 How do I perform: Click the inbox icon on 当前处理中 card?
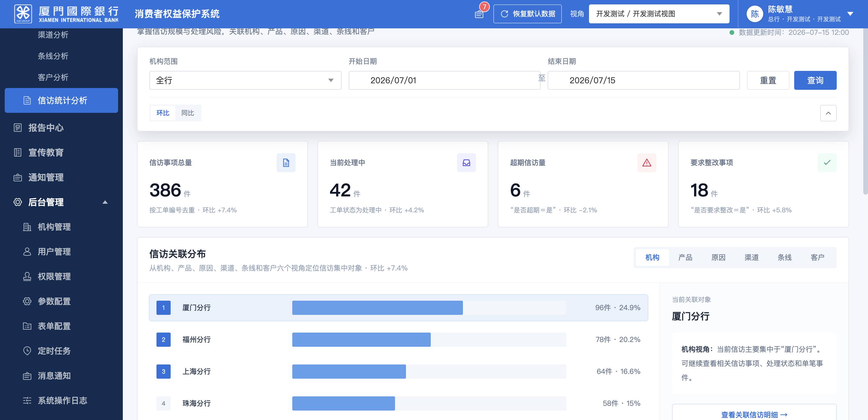click(x=466, y=163)
